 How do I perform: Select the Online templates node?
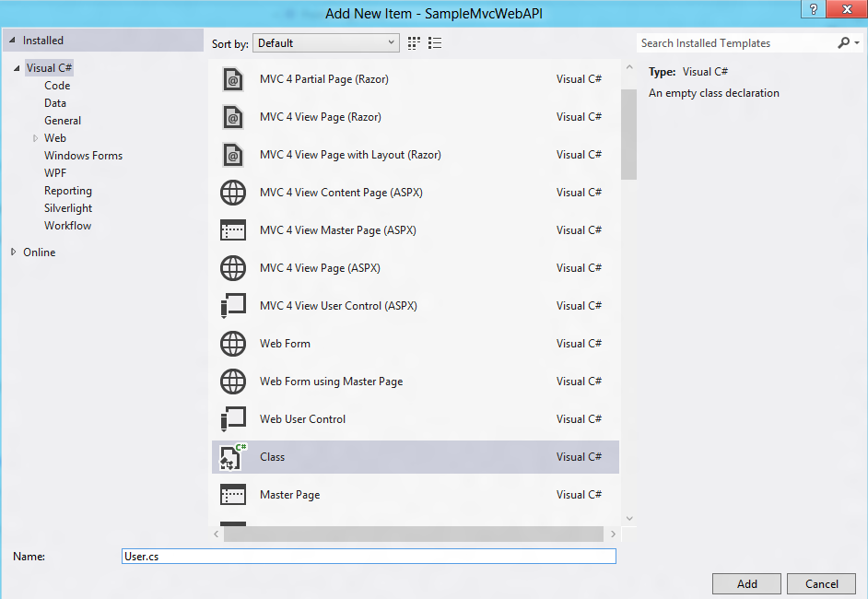[x=39, y=253]
